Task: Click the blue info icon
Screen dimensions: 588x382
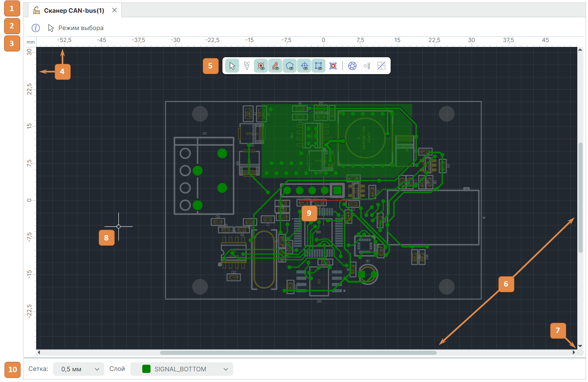Action: point(36,28)
